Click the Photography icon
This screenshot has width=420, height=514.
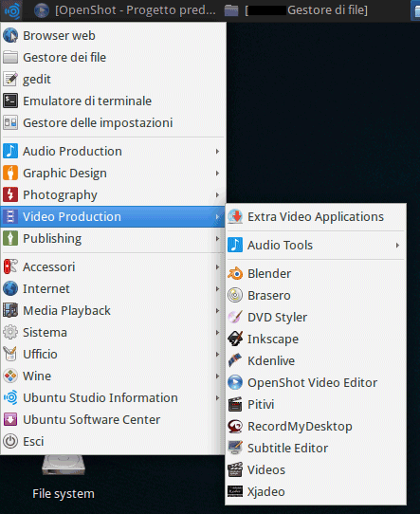(10, 194)
